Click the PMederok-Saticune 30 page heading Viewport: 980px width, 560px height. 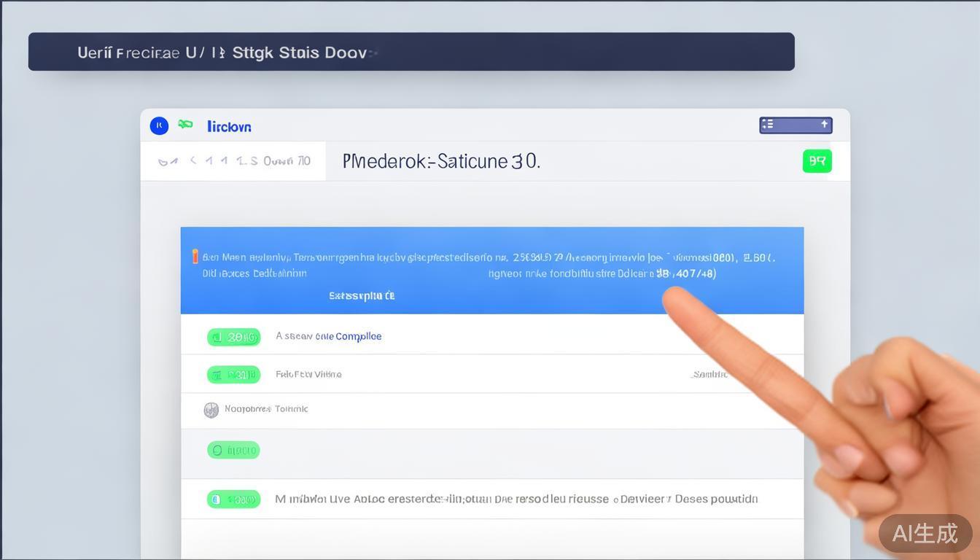click(441, 161)
